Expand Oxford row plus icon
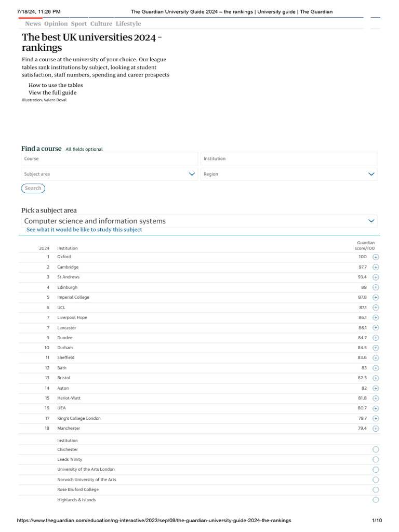Screen dimensions: 399x532 coord(376,257)
